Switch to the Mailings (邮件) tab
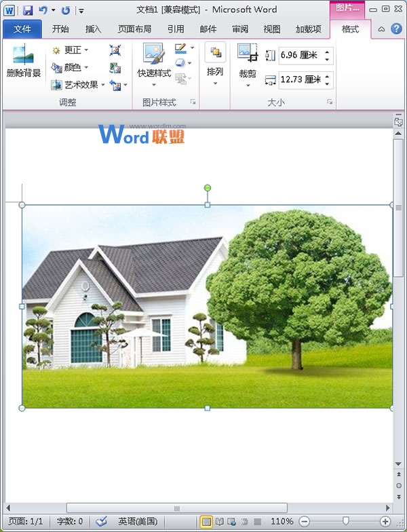407x532 pixels. tap(208, 29)
